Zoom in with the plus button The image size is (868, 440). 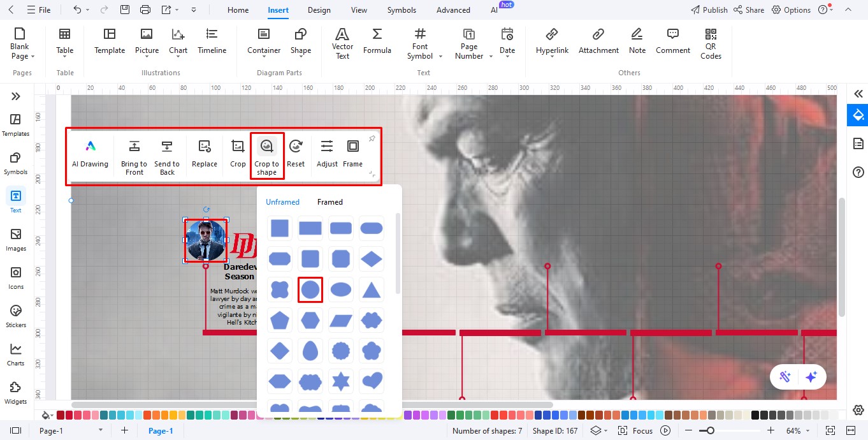click(x=770, y=430)
